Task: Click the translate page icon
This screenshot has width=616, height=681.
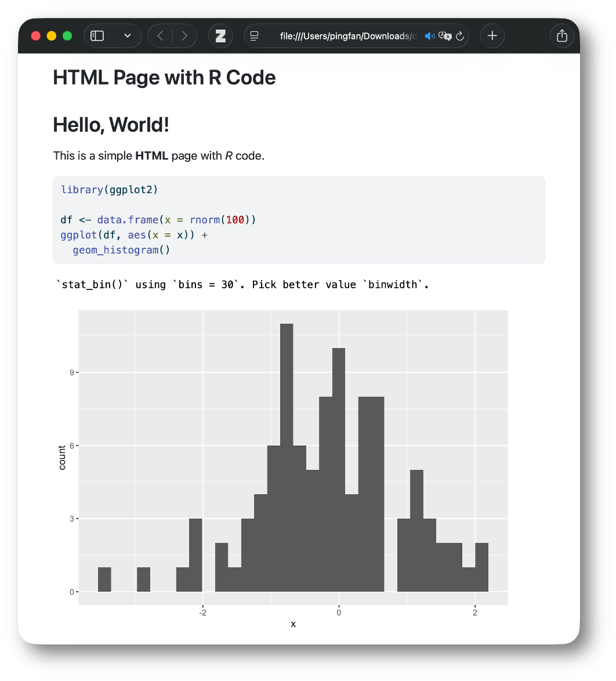Action: [445, 36]
